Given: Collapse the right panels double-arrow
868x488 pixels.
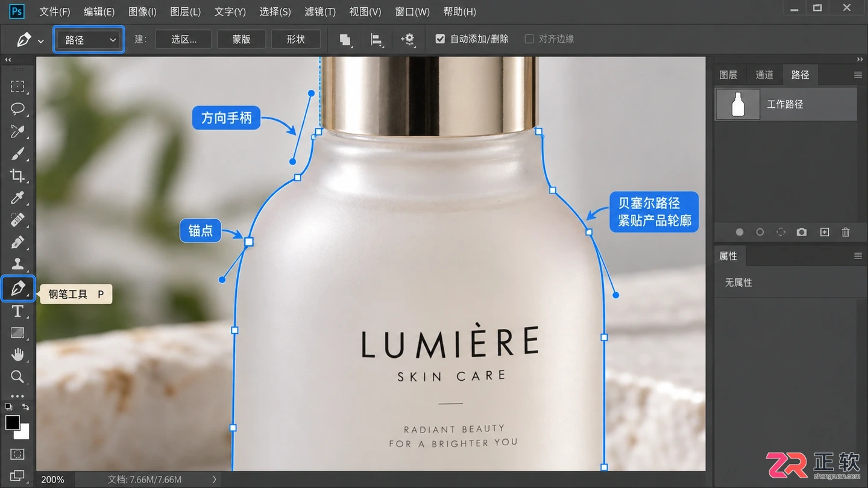Looking at the screenshot, I should click(860, 60).
